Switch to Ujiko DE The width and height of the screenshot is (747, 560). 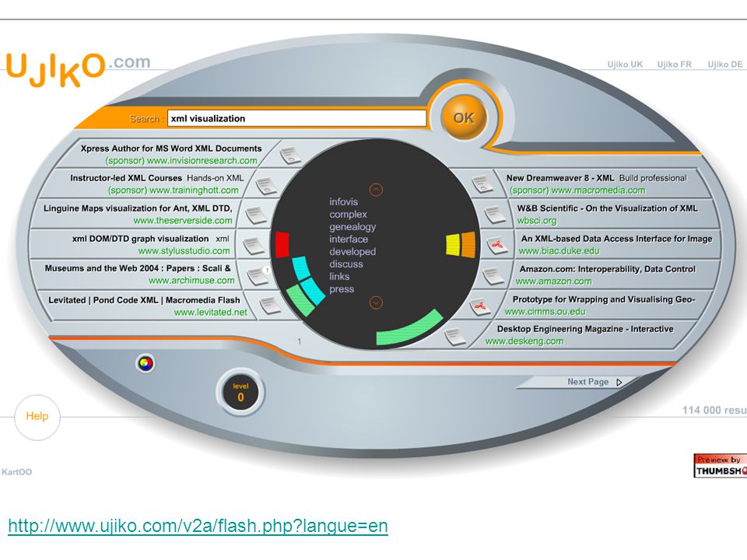(x=724, y=65)
